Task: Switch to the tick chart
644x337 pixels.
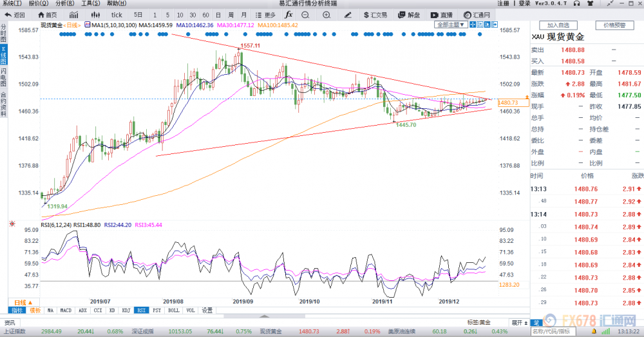Action: click(117, 15)
